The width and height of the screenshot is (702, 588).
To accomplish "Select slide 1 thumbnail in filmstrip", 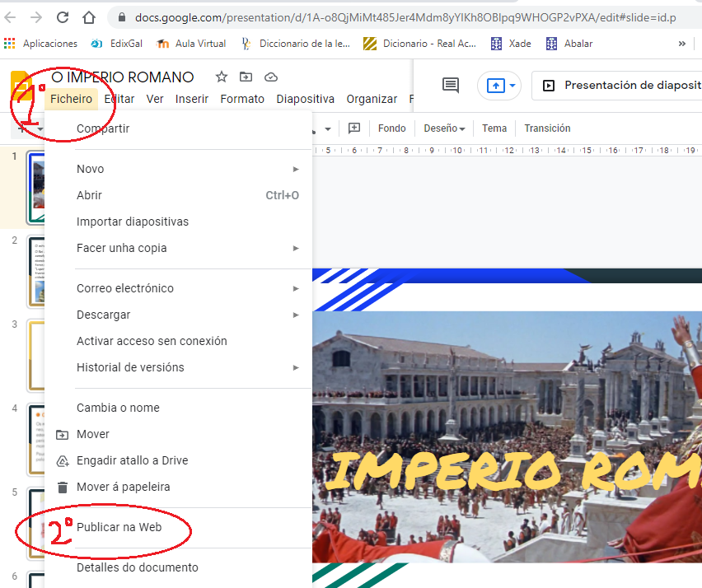I will [35, 188].
